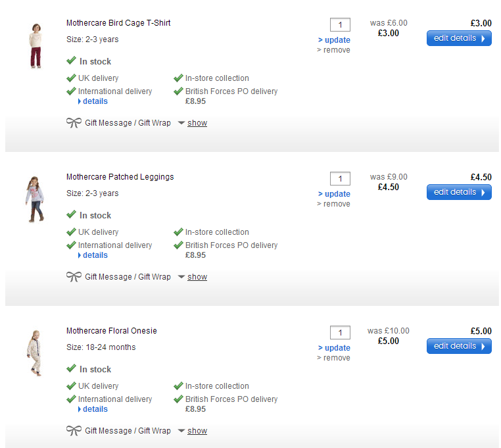Expand delivery details for Floral Onesie

tap(95, 409)
